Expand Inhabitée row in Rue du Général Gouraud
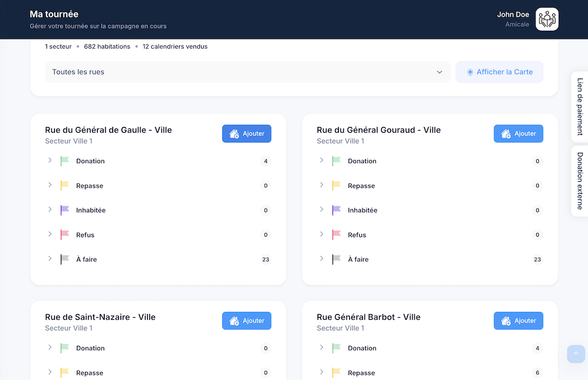588x380 pixels. (x=321, y=210)
